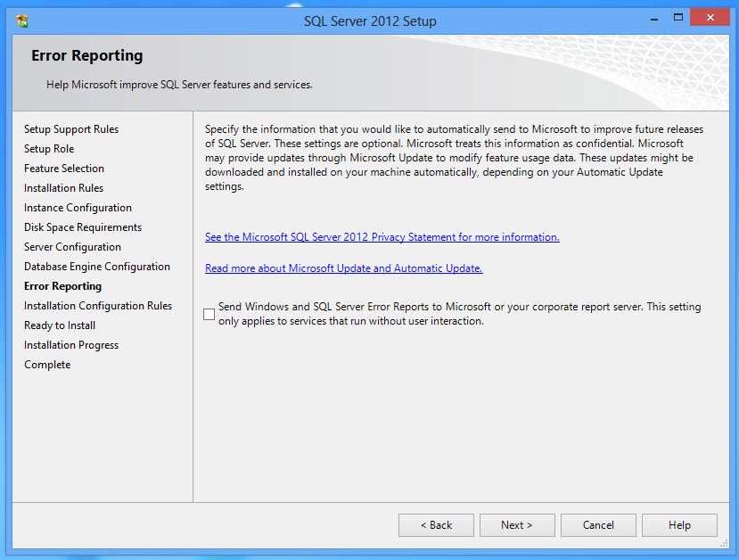Select the Server Configuration step

pos(72,247)
